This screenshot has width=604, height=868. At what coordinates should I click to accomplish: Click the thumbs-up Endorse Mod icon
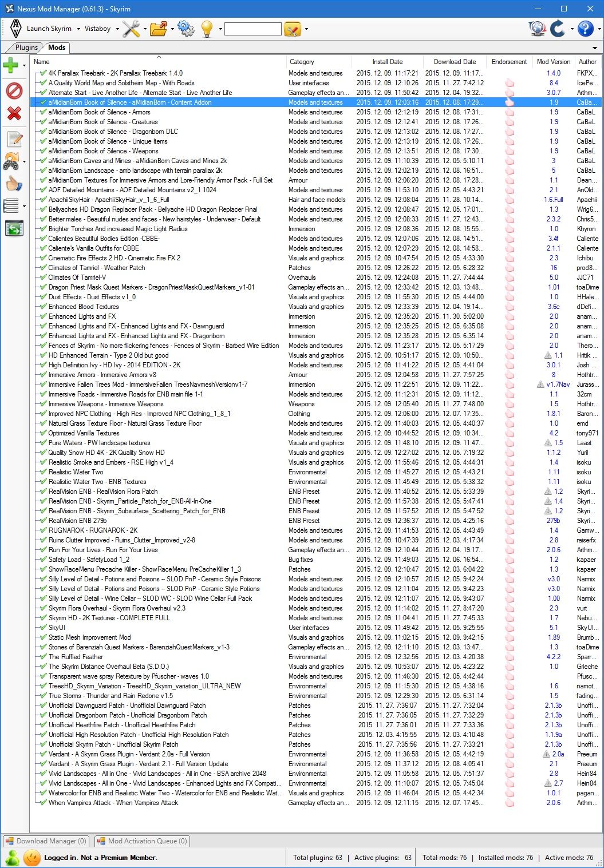[x=14, y=184]
